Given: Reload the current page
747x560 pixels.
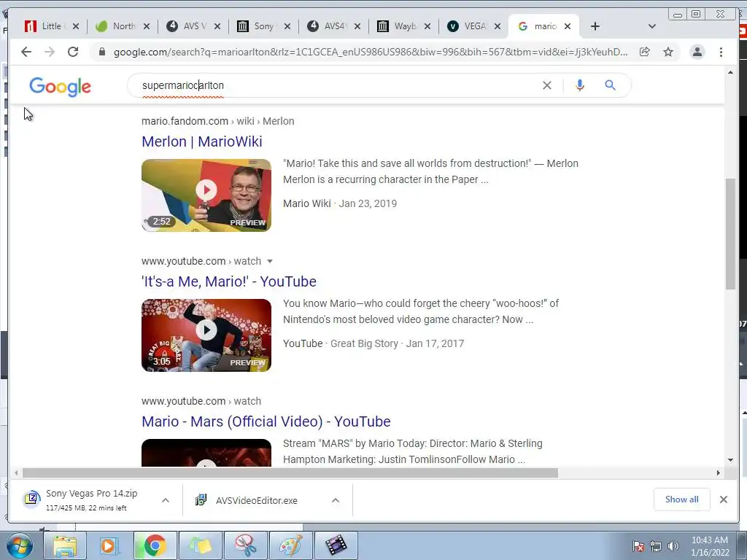Looking at the screenshot, I should pyautogui.click(x=73, y=52).
